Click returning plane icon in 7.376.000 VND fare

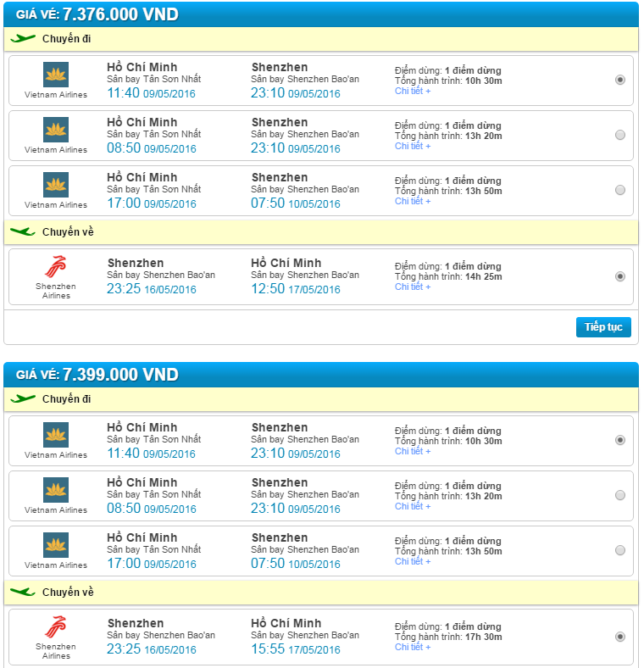pyautogui.click(x=23, y=231)
